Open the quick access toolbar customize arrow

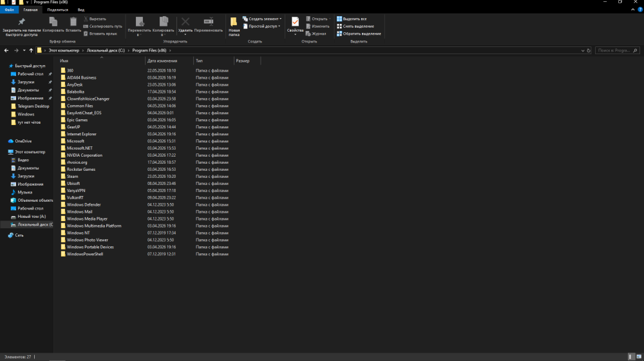click(x=28, y=3)
